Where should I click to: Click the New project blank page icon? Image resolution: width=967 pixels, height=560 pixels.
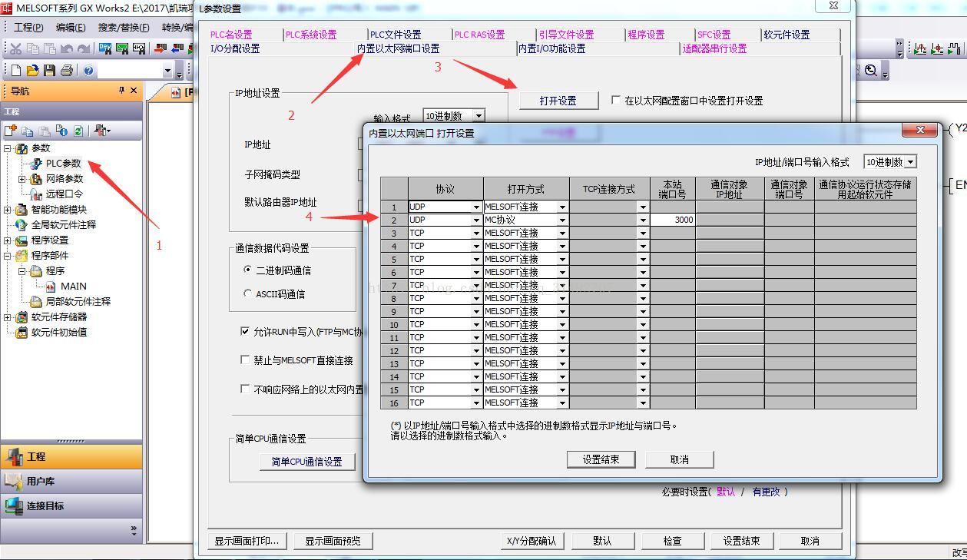(x=15, y=71)
